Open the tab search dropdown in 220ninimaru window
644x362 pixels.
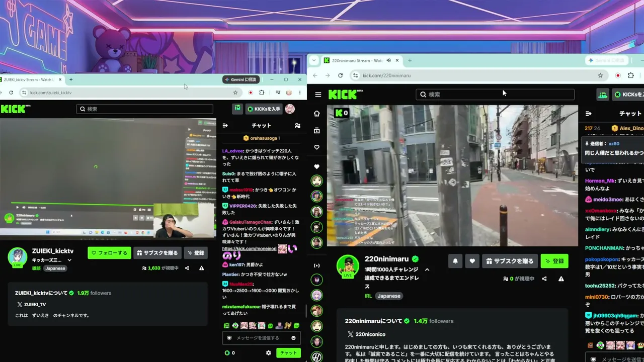click(x=314, y=60)
